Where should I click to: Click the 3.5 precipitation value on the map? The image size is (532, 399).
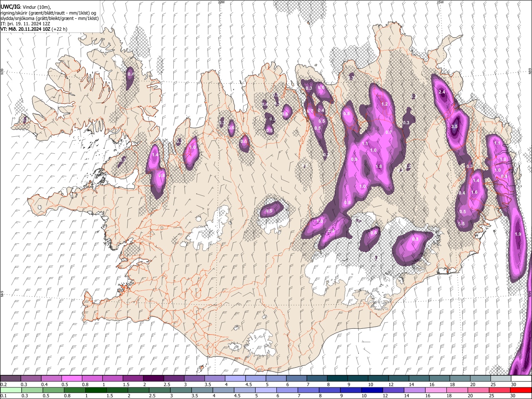(x=454, y=126)
